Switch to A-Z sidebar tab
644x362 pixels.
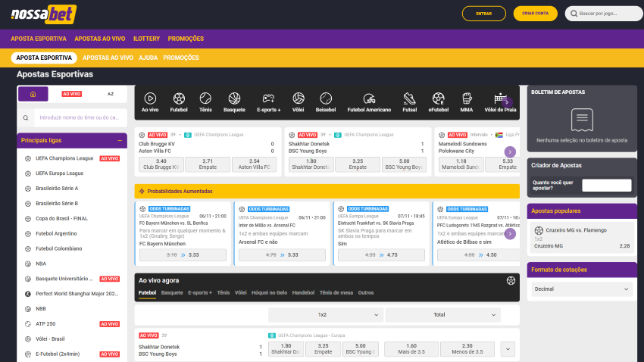111,94
